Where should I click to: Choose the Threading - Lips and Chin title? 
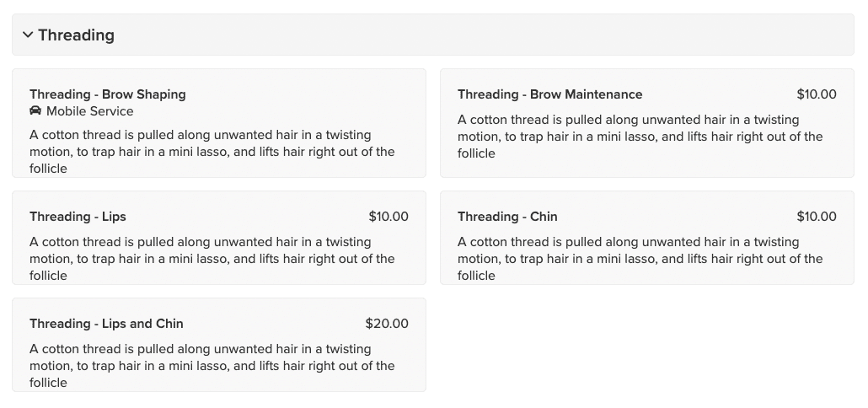click(106, 324)
